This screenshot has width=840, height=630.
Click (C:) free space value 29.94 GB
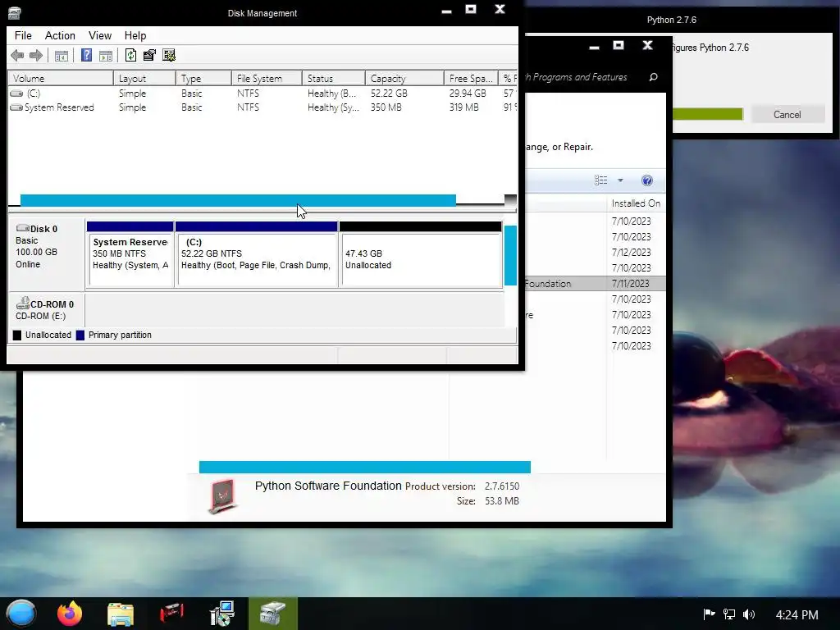pos(468,94)
